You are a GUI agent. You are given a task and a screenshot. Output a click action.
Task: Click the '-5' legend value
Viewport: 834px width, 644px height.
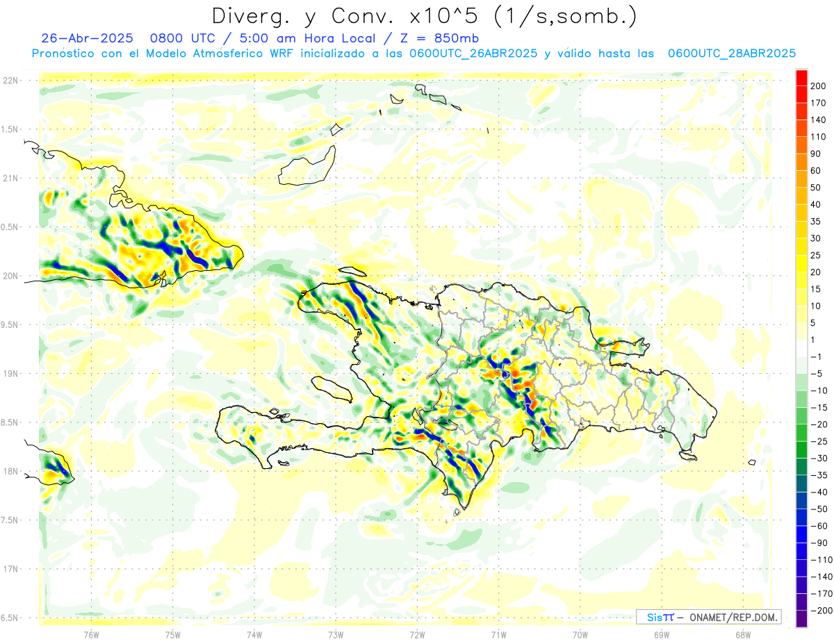click(816, 374)
